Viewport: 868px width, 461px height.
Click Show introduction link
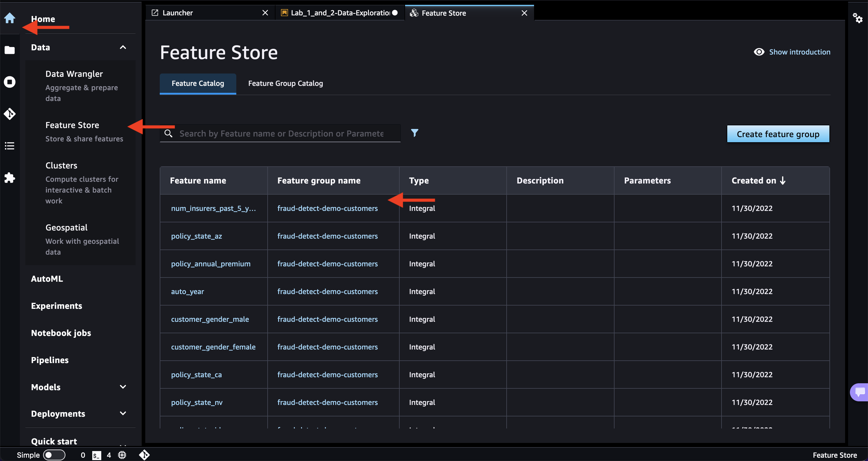click(799, 52)
